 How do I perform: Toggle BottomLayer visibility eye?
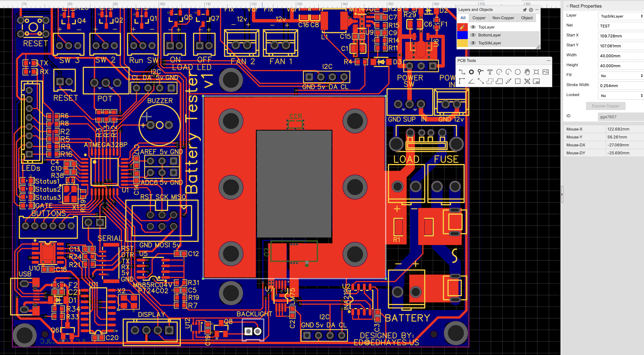(x=473, y=35)
